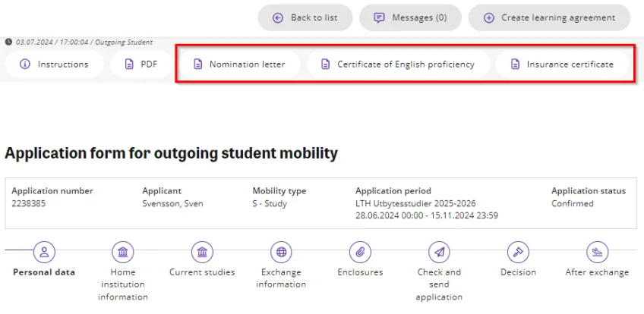
Task: Open the Instructions button
Action: point(54,64)
